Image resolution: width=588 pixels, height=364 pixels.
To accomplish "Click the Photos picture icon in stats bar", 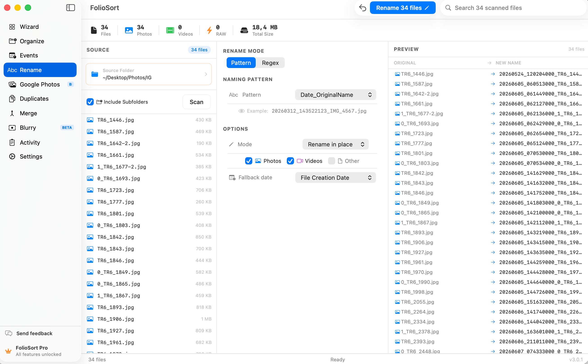I will click(129, 30).
